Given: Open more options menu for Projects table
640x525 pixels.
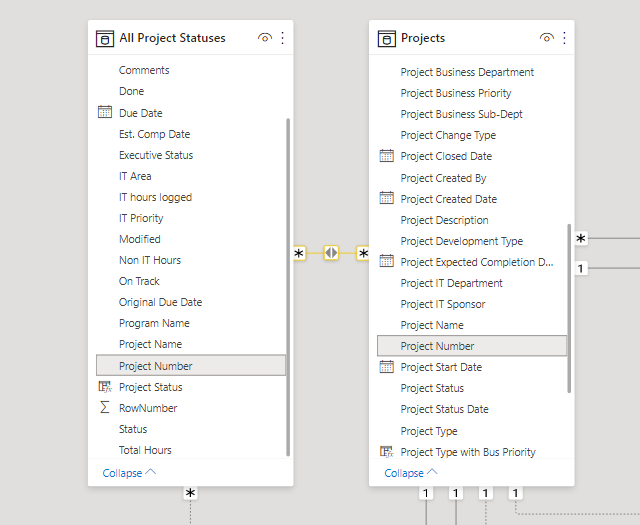Looking at the screenshot, I should tap(564, 38).
